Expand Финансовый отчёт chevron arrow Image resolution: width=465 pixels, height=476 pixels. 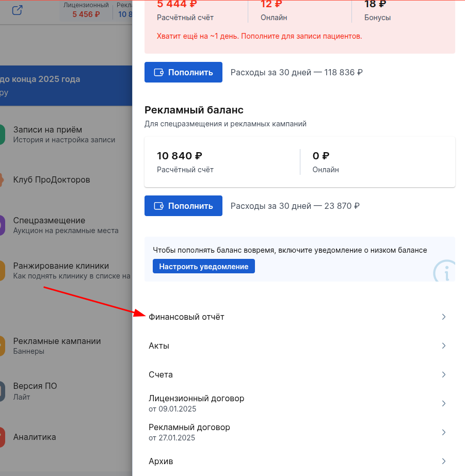pyautogui.click(x=443, y=317)
